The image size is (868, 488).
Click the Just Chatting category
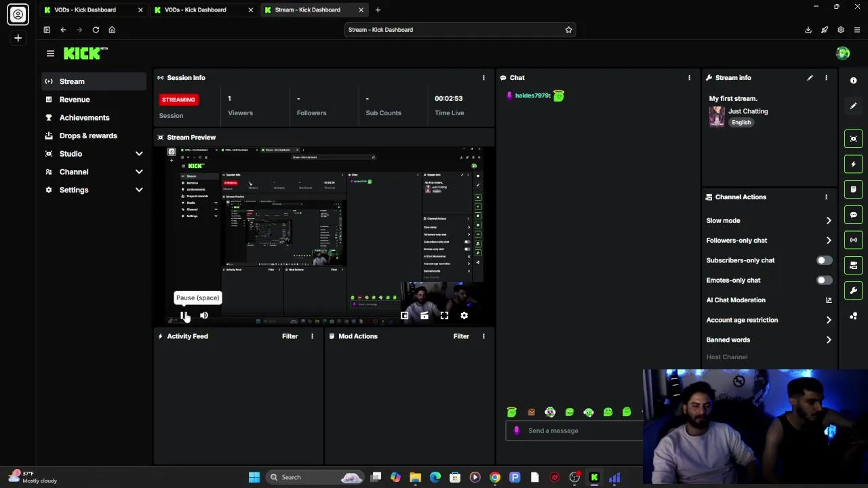[x=748, y=111]
